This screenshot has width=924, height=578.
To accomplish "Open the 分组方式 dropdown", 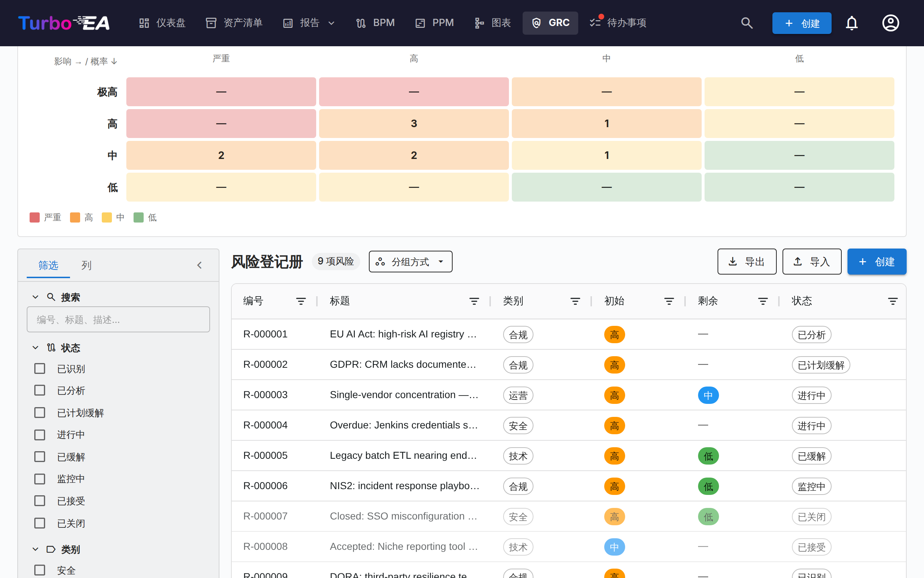I will coord(410,262).
